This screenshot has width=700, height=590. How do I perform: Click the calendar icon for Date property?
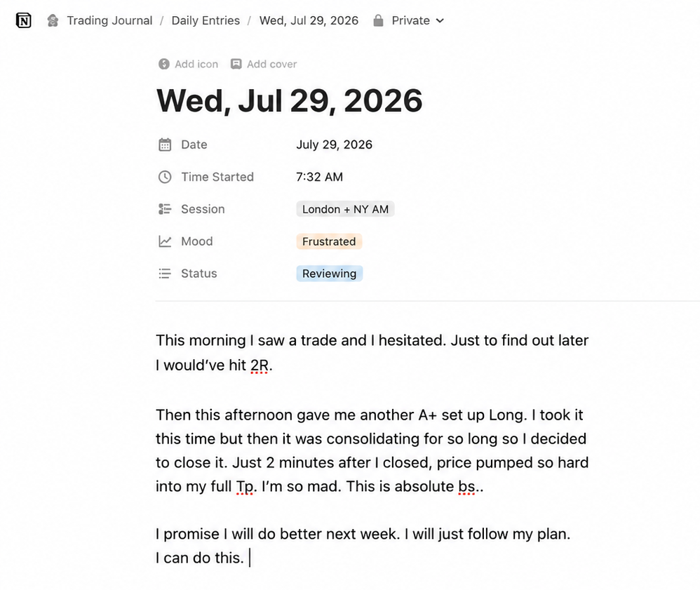tap(165, 145)
